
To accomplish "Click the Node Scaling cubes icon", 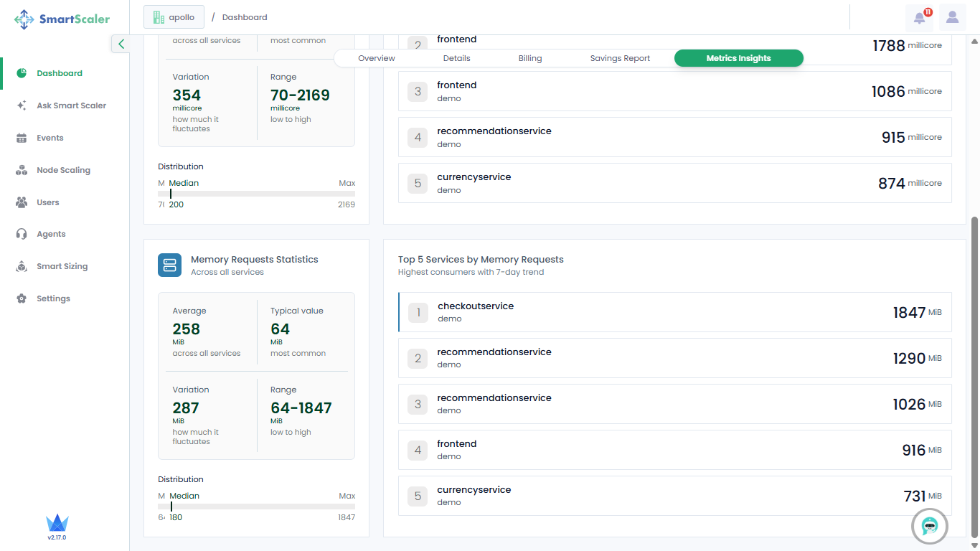I will (22, 170).
